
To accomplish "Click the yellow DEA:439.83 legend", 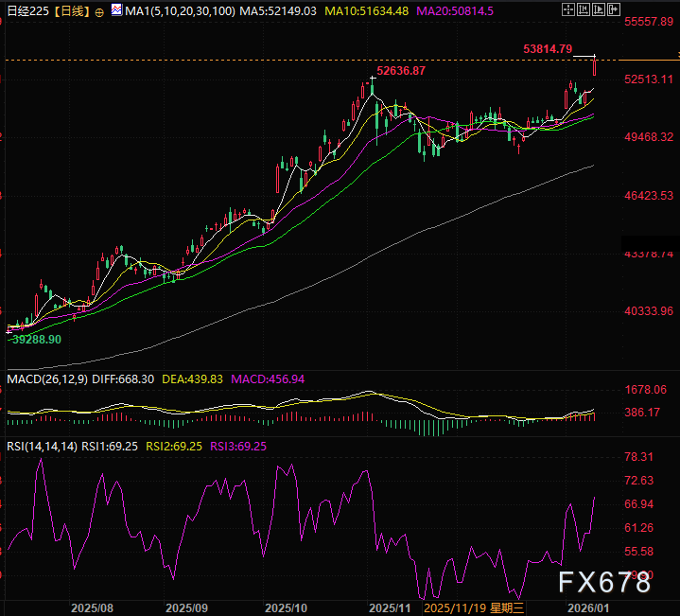I will 192,378.
